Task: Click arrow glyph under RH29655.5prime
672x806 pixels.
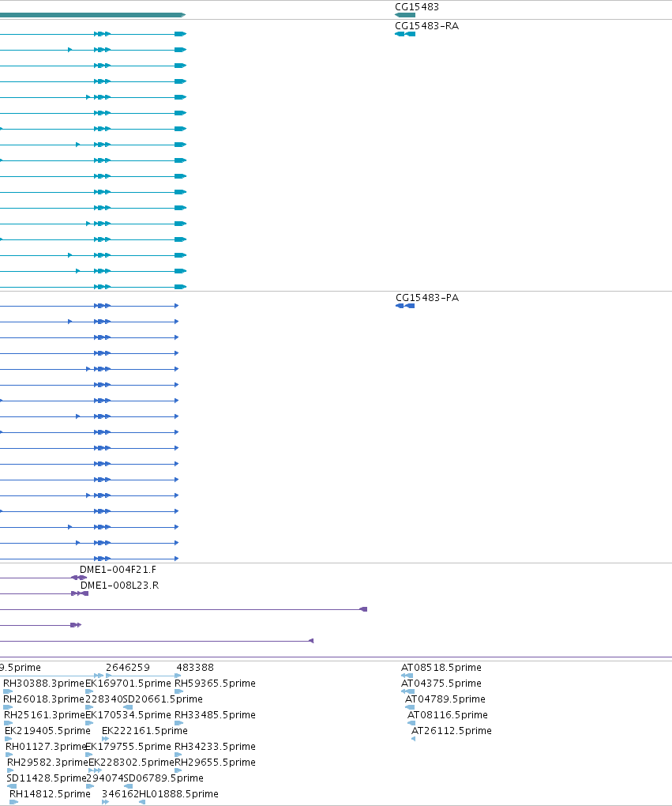Action: coord(178,770)
